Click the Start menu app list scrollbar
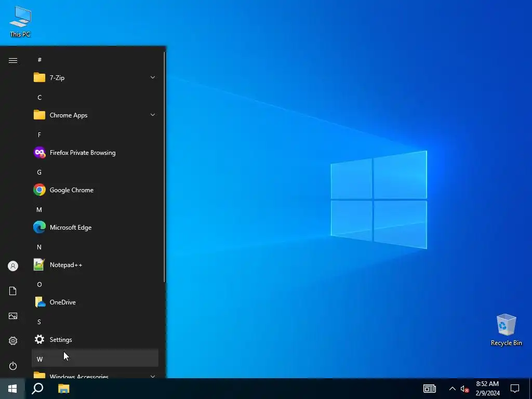Image resolution: width=532 pixels, height=399 pixels. [165, 167]
